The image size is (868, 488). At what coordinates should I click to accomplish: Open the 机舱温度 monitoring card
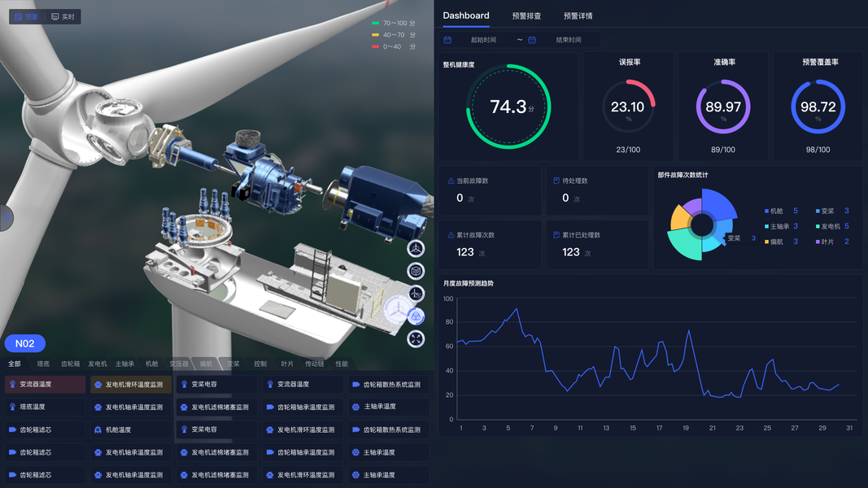131,429
